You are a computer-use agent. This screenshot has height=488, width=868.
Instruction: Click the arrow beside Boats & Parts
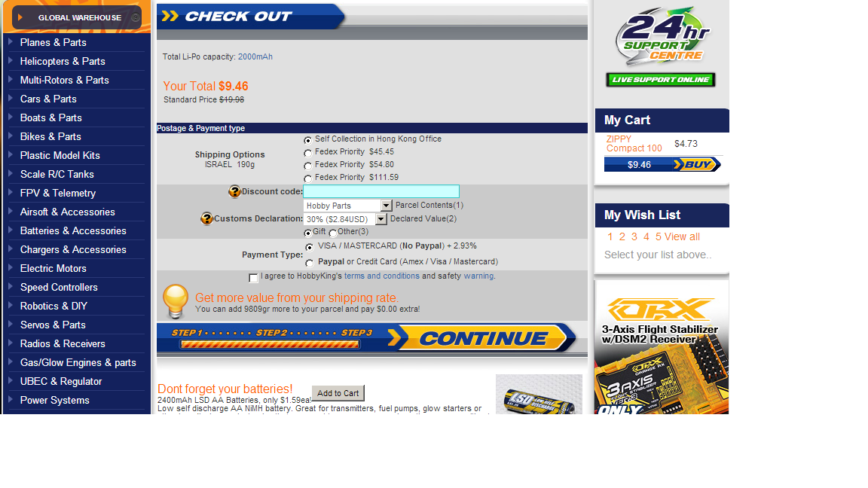[11, 117]
